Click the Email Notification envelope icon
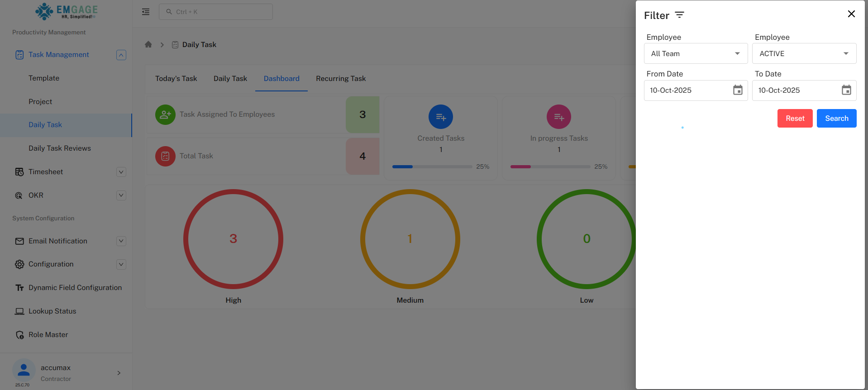The height and width of the screenshot is (390, 868). click(x=19, y=241)
